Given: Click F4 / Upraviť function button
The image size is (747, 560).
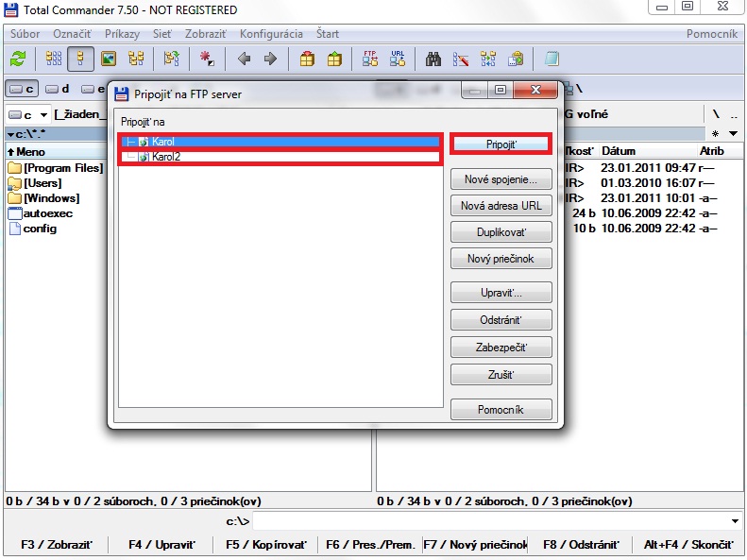Looking at the screenshot, I should [161, 544].
